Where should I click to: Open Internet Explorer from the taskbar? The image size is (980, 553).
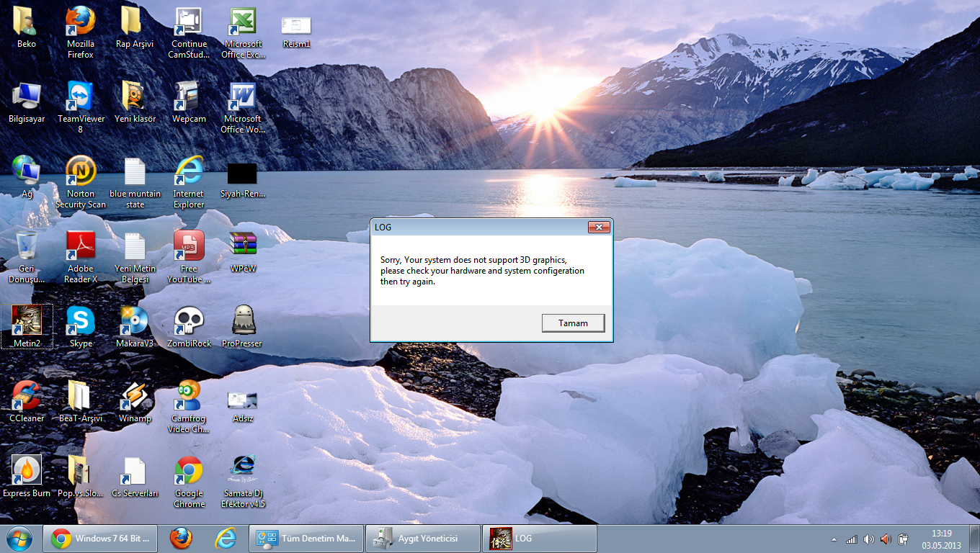click(x=226, y=539)
